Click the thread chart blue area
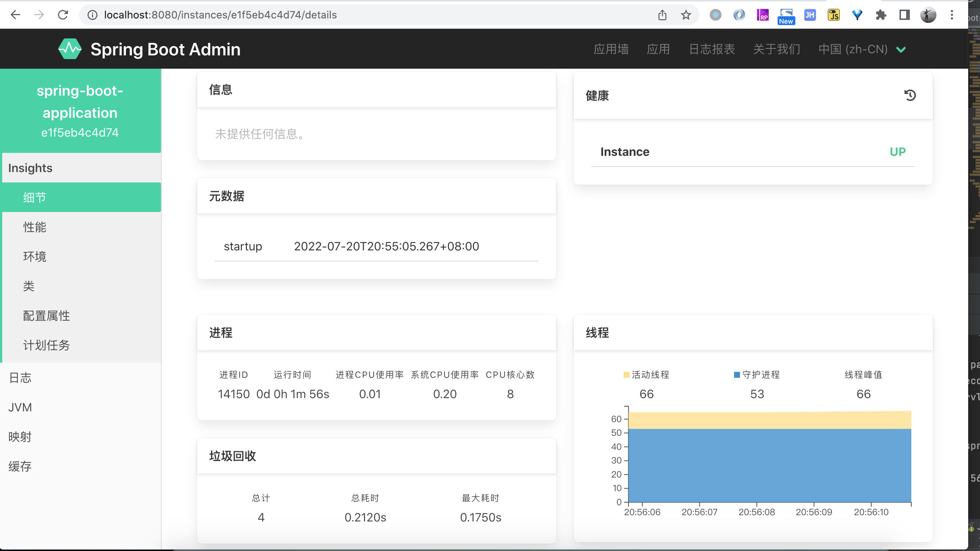Image resolution: width=980 pixels, height=551 pixels. (770, 465)
